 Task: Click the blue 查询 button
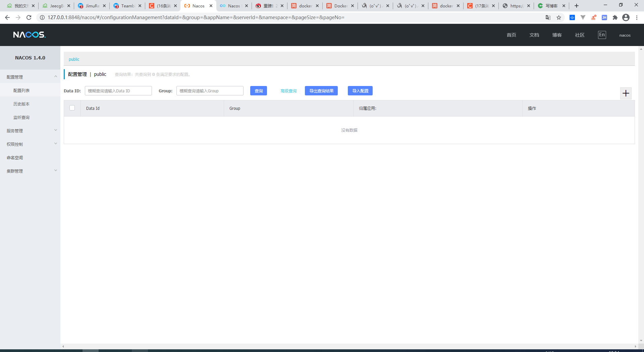click(259, 91)
